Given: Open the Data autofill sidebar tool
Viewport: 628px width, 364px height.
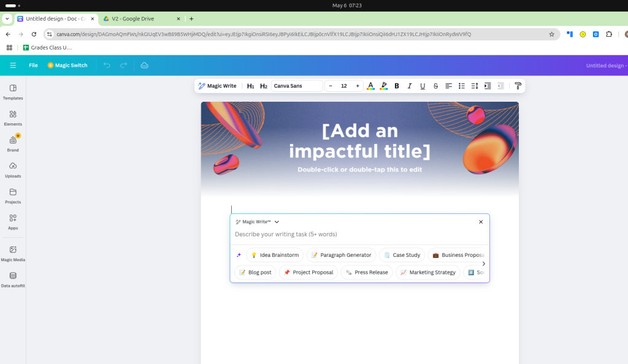Looking at the screenshot, I should click(13, 279).
